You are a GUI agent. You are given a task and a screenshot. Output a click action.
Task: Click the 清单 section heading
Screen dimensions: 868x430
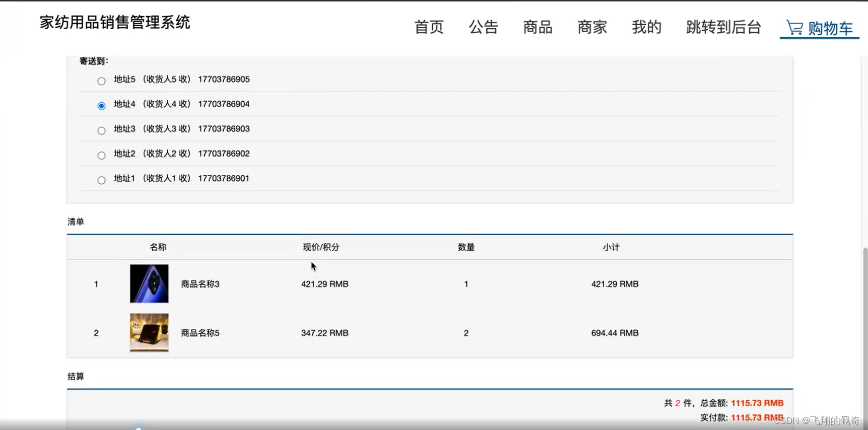[x=76, y=222]
